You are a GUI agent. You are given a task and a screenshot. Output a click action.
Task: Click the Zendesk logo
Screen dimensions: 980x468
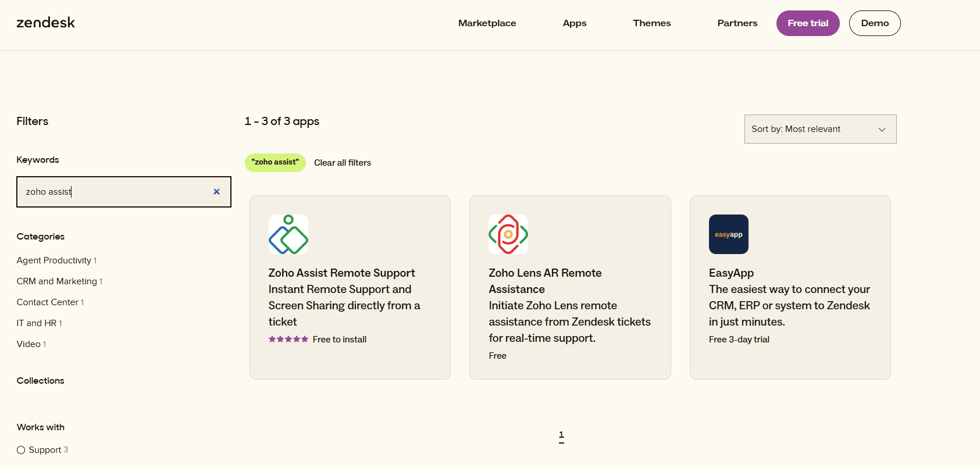tap(45, 23)
